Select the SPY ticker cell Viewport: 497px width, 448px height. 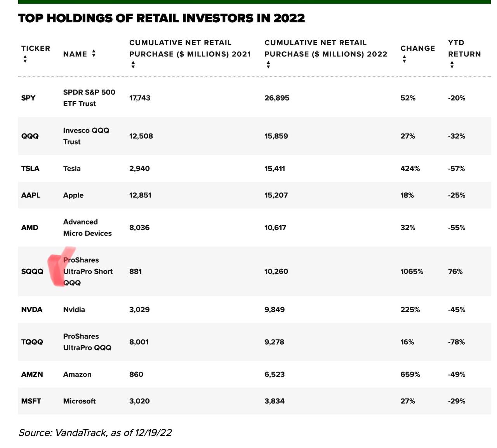28,98
